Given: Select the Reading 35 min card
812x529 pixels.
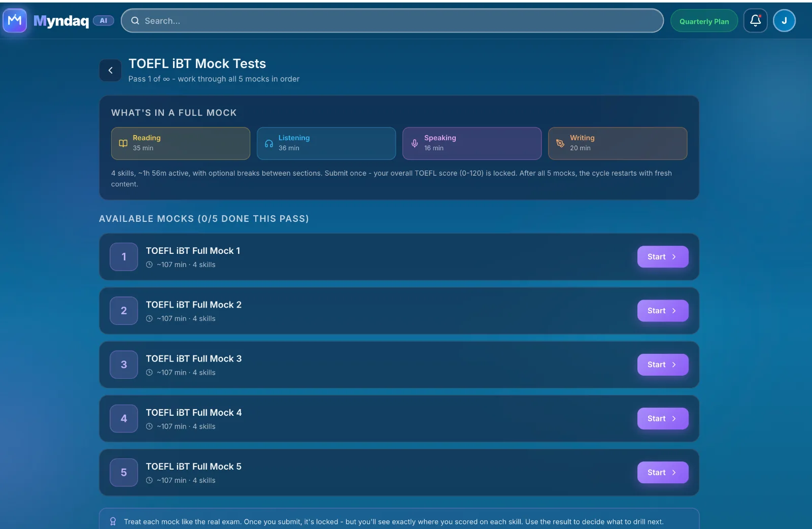Looking at the screenshot, I should pos(181,144).
